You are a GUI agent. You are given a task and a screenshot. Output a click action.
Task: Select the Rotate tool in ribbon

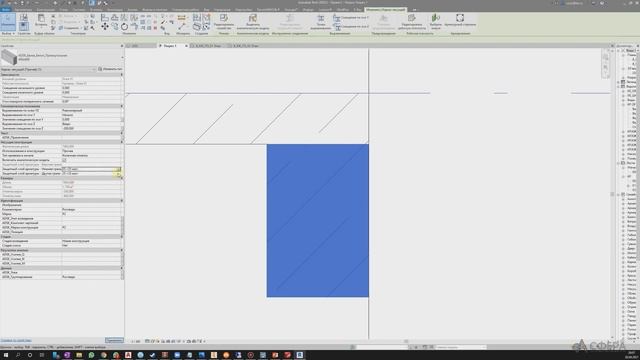(124, 27)
